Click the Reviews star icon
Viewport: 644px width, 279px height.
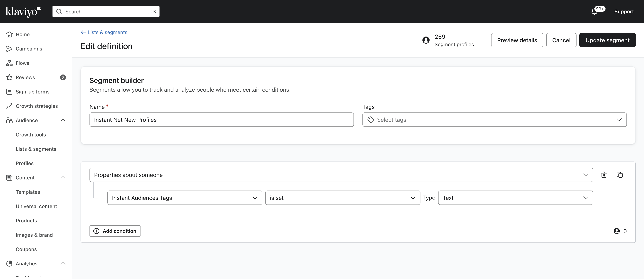point(9,77)
